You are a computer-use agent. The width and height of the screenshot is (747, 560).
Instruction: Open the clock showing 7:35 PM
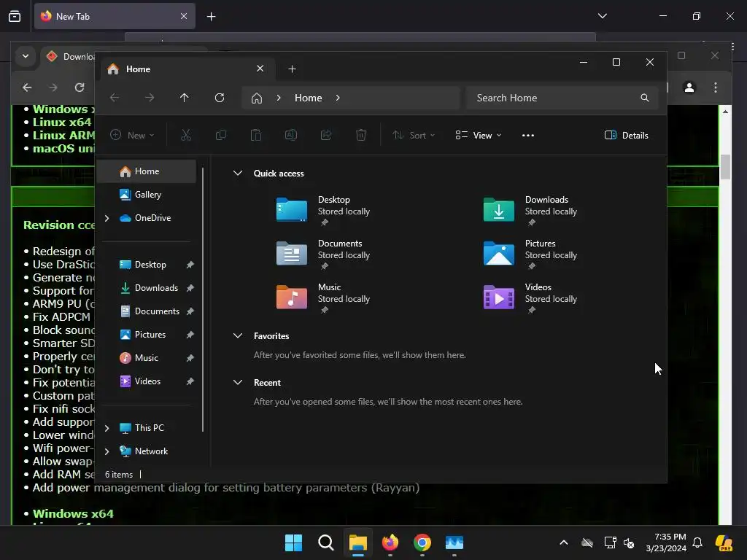[666, 542]
